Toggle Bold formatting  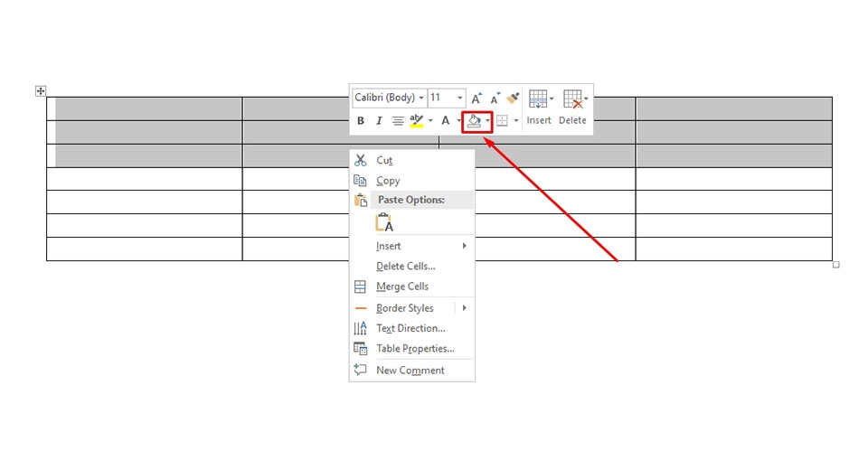tap(361, 120)
